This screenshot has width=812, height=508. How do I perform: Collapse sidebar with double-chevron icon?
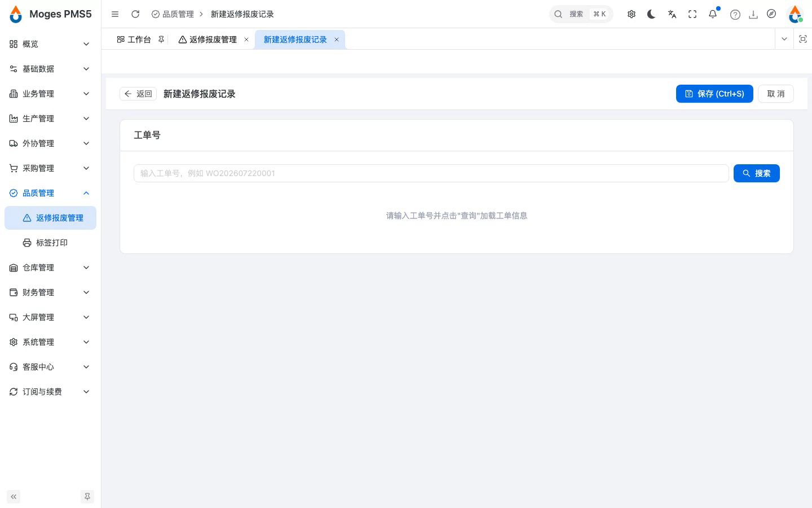[14, 497]
